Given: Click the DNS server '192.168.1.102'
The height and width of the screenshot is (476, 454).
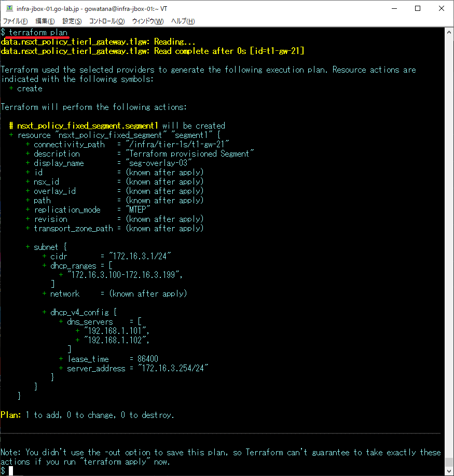Looking at the screenshot, I should tap(115, 340).
